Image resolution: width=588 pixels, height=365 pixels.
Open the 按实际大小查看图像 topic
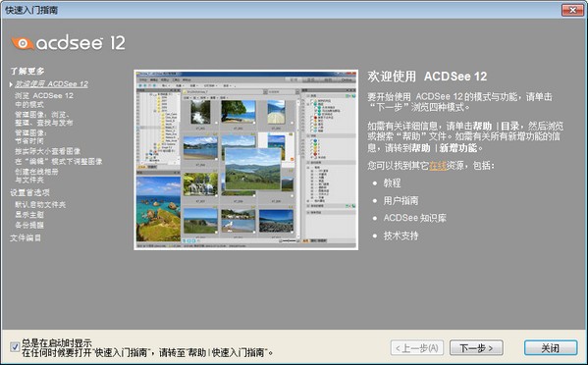48,151
